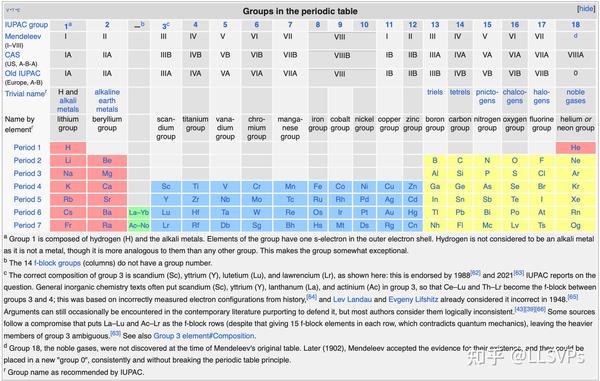This screenshot has width=600, height=381.
Task: Click the chalcogens link
Action: pyautogui.click(x=515, y=96)
